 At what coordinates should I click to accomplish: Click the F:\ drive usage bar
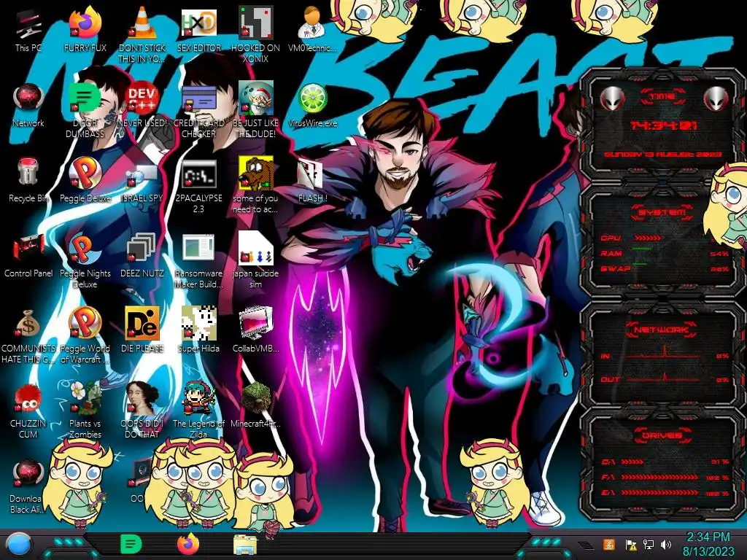[660, 477]
